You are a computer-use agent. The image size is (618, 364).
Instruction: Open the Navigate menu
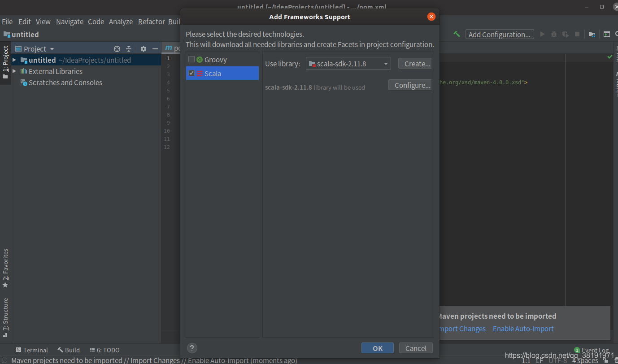pyautogui.click(x=70, y=22)
